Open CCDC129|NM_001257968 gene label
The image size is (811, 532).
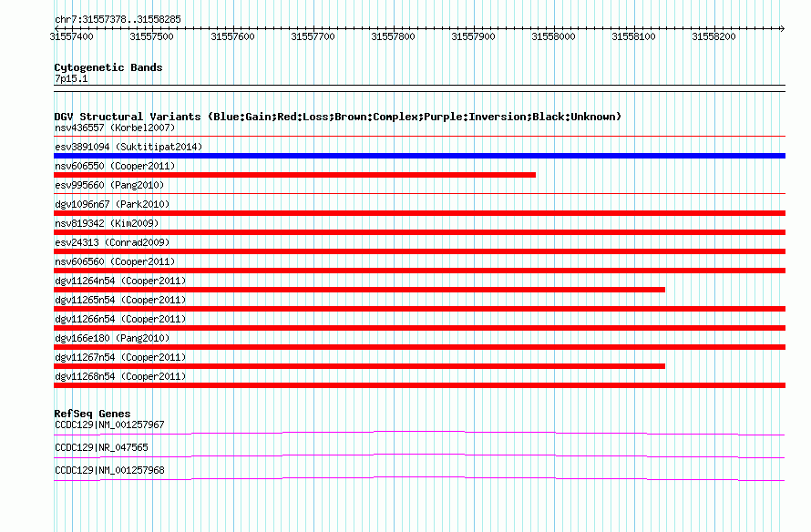[109, 470]
